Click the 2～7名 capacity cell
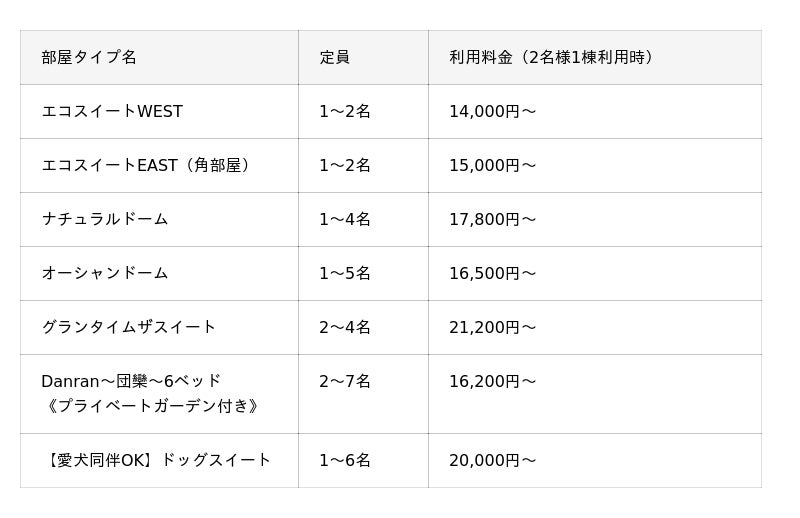800x518 pixels. tap(345, 381)
